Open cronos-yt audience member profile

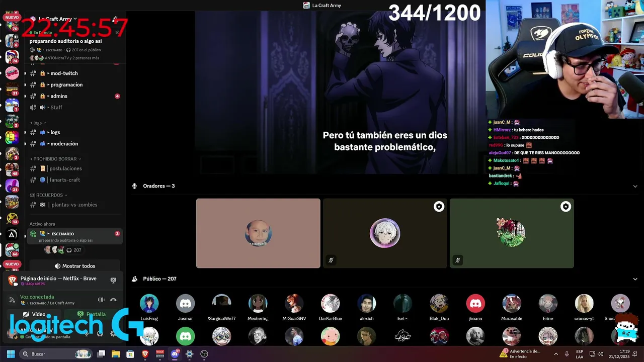(x=584, y=307)
